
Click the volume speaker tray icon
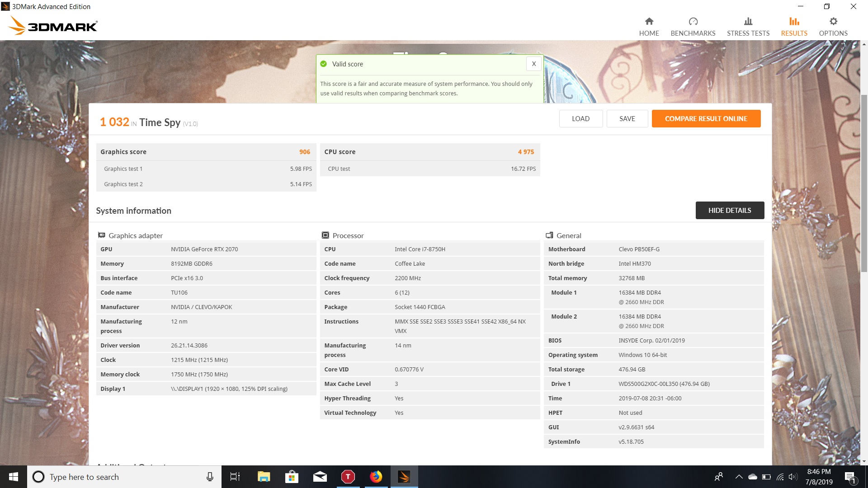coord(793,477)
